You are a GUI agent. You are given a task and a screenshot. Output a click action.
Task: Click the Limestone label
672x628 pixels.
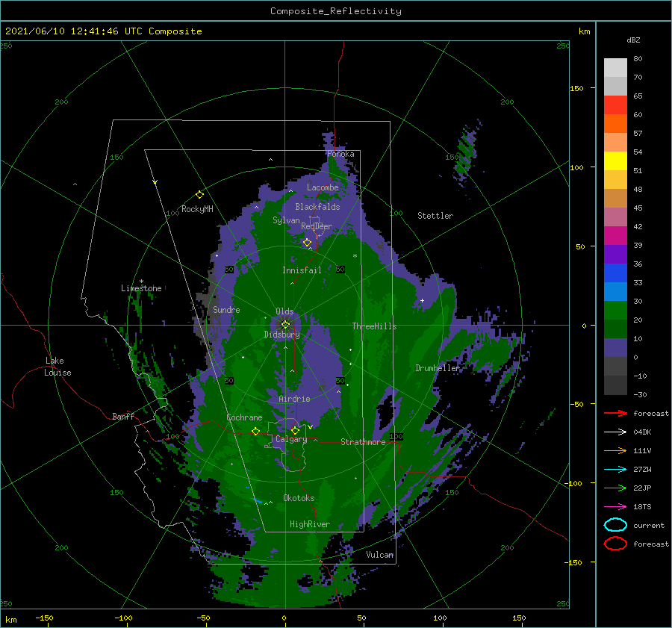(141, 288)
